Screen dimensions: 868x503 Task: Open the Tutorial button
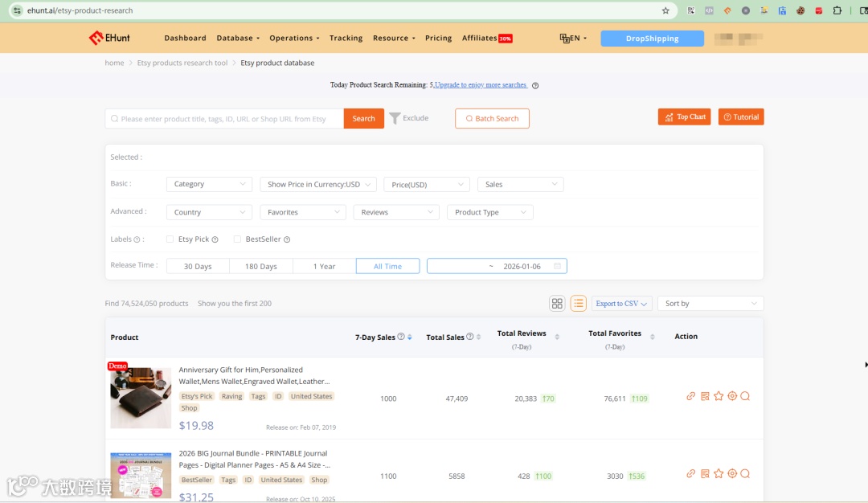(x=741, y=117)
